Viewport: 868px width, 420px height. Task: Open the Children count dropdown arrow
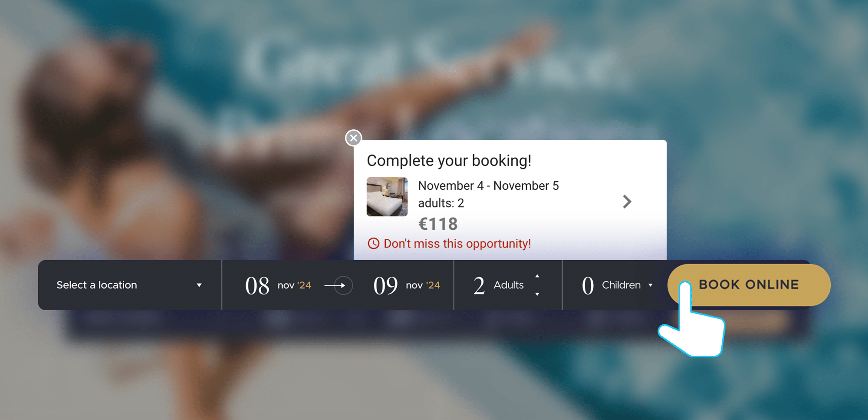(651, 285)
